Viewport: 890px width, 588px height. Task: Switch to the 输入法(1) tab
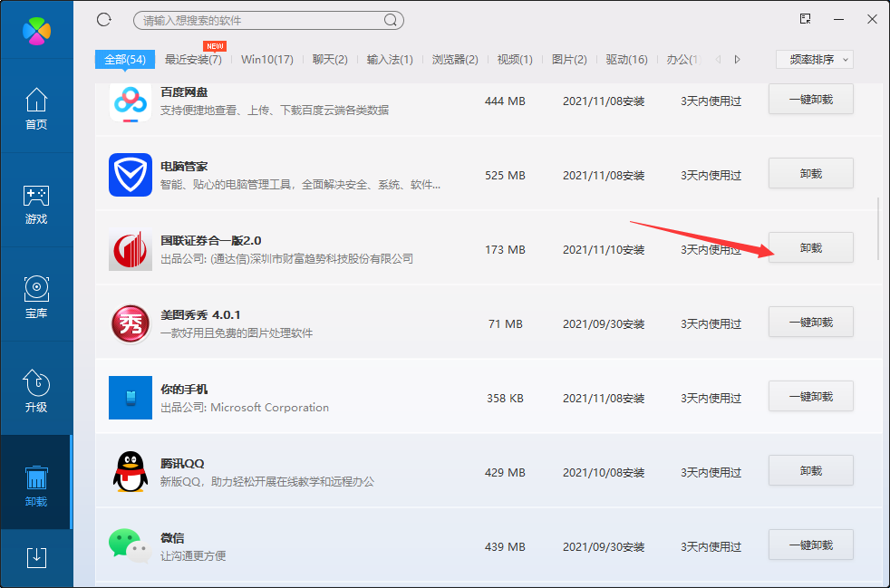(390, 60)
